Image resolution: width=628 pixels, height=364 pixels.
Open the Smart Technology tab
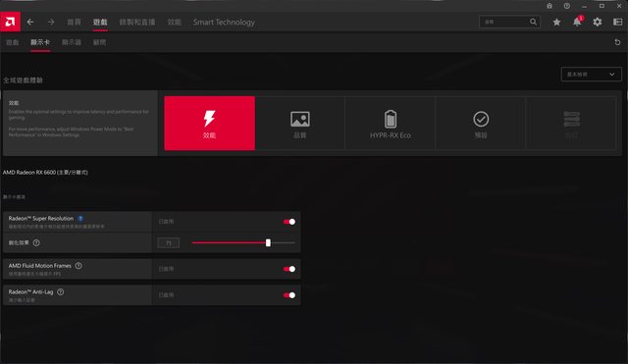[x=224, y=22]
